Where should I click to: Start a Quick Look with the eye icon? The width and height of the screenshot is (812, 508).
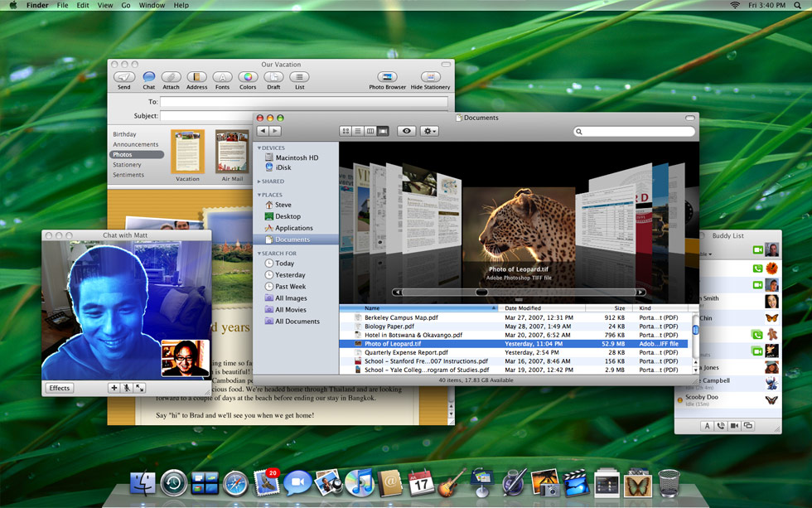[x=405, y=131]
